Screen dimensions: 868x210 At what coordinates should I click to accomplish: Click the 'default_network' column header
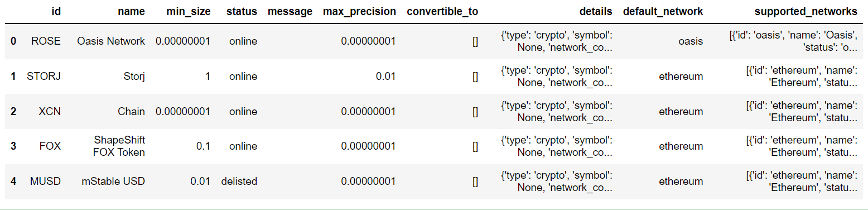click(x=663, y=11)
